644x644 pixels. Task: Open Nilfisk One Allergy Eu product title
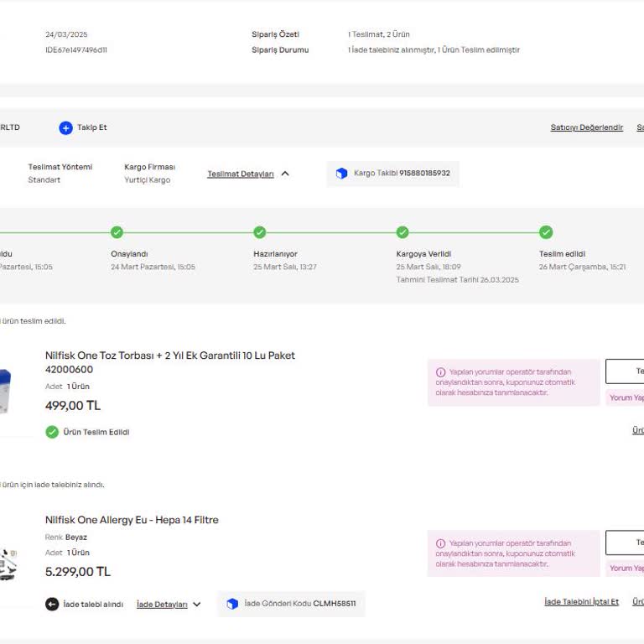[132, 520]
